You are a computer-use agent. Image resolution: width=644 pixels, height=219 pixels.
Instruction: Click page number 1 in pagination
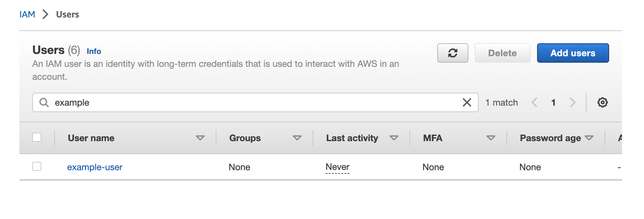tap(554, 103)
